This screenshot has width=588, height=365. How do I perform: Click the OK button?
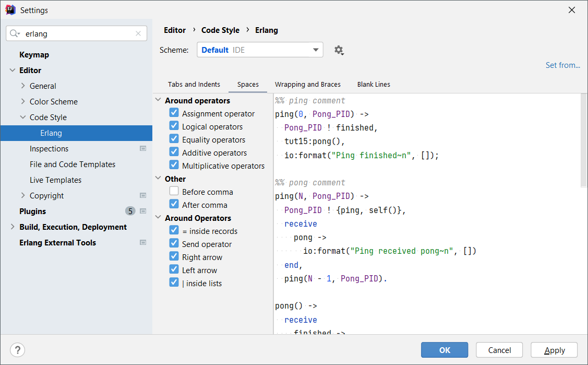pos(445,350)
